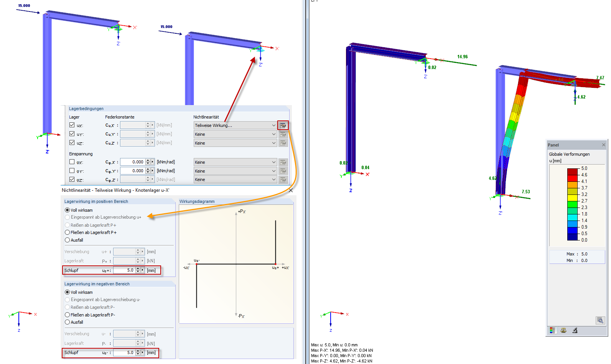Click the yellow 3.2 legend color
This screenshot has height=364, width=611.
(573, 198)
